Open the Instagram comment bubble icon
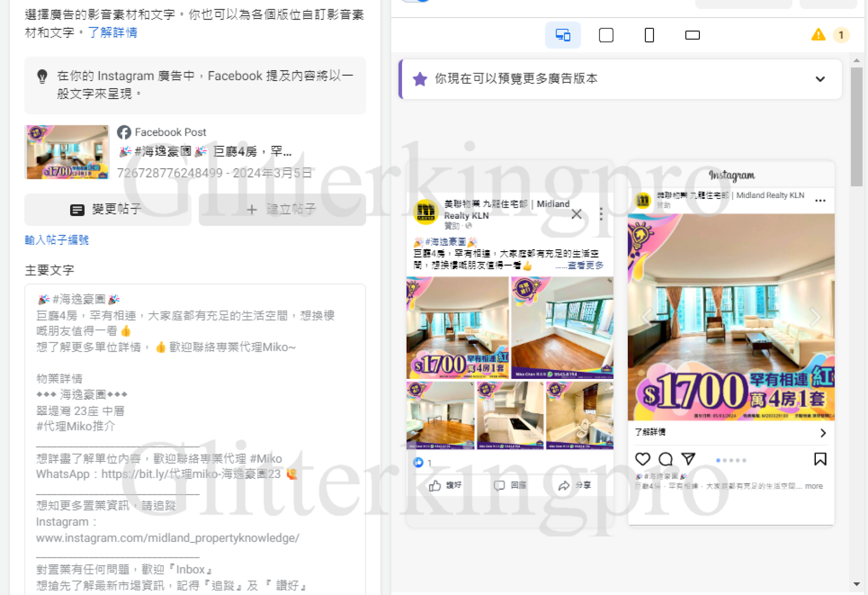Image resolution: width=868 pixels, height=595 pixels. pyautogui.click(x=665, y=459)
